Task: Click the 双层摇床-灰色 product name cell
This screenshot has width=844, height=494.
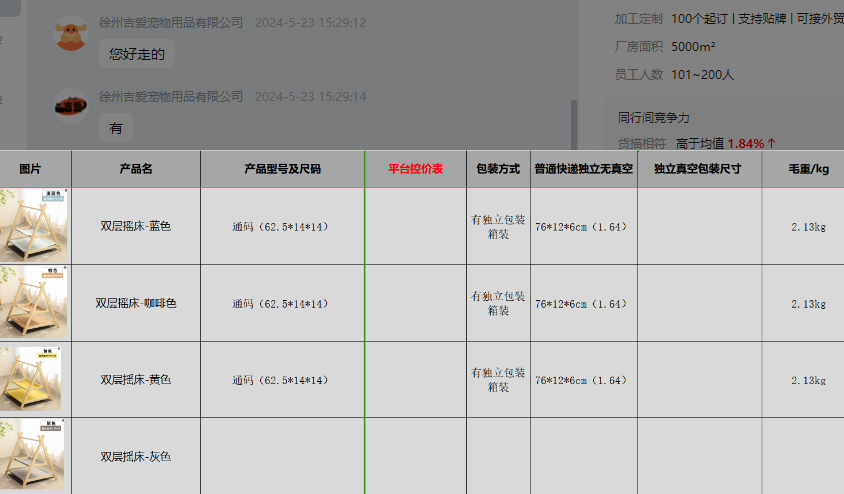Action: [x=136, y=456]
